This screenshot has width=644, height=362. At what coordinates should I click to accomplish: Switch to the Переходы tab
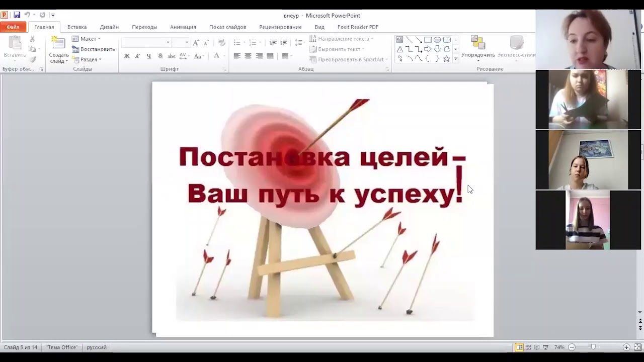[x=144, y=27]
